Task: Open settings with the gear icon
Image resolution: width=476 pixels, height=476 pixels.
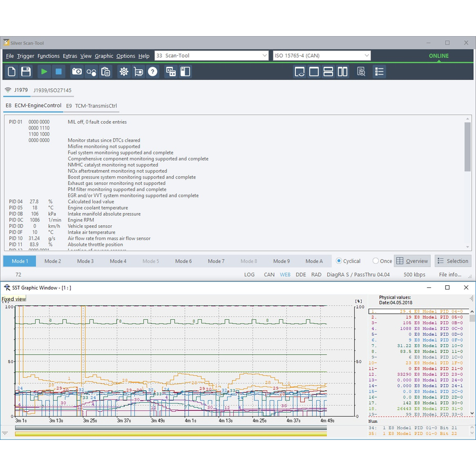Action: (124, 71)
